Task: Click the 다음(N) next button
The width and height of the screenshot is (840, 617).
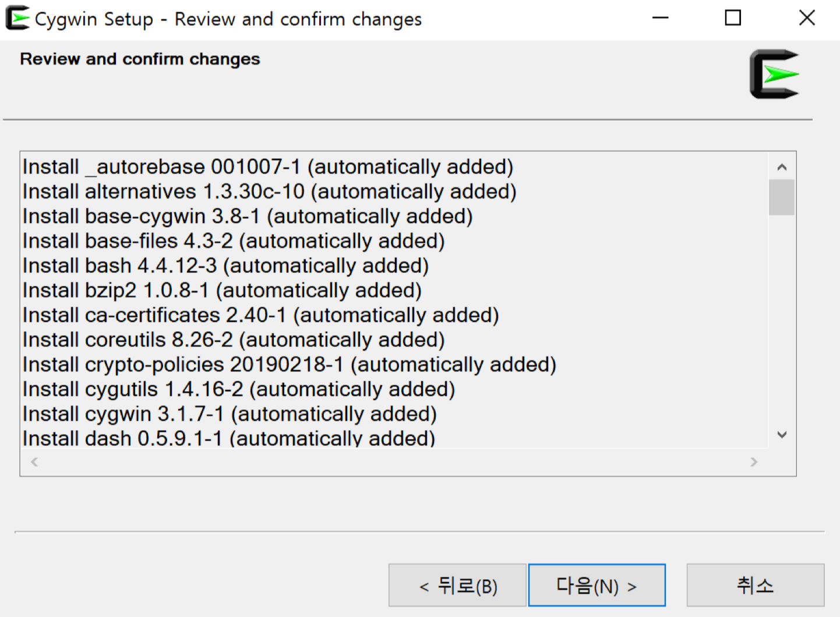Action: click(597, 585)
